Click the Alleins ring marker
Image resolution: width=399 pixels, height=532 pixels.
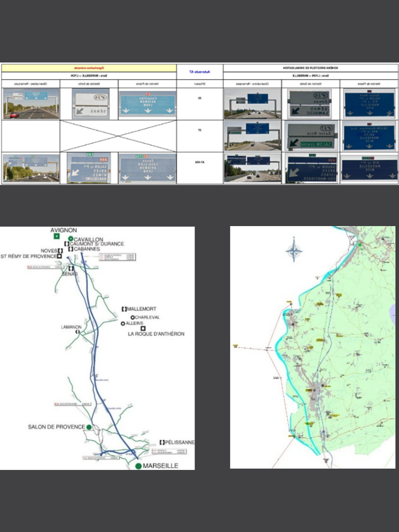pyautogui.click(x=123, y=324)
